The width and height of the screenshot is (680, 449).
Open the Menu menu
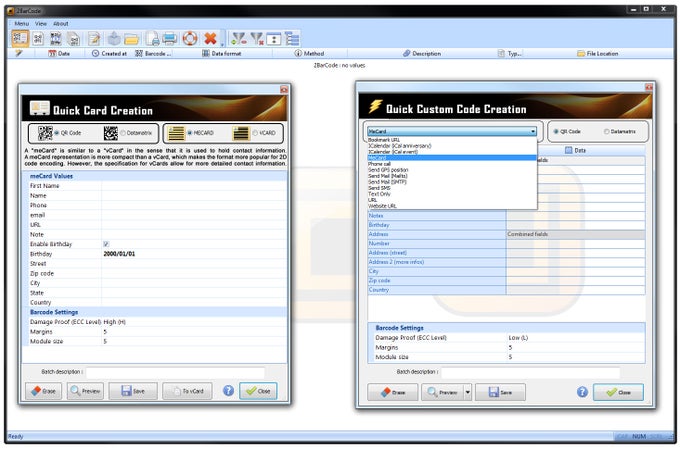(x=21, y=24)
